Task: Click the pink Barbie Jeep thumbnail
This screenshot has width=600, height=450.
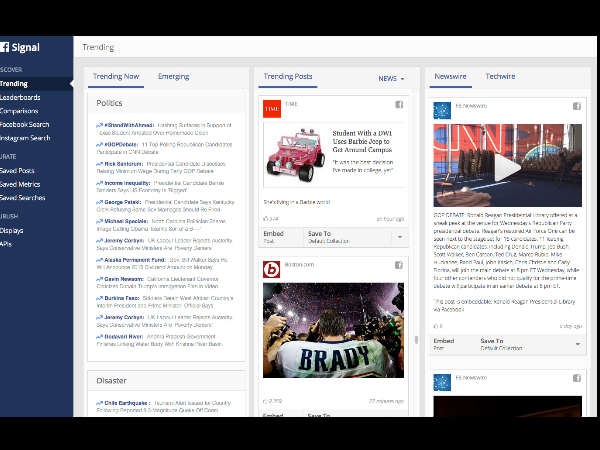Action: pyautogui.click(x=295, y=155)
